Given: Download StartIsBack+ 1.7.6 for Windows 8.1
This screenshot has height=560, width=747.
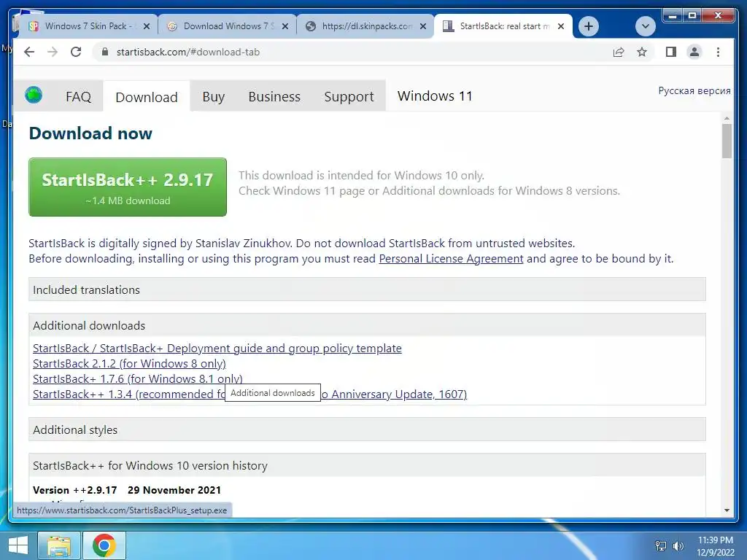Looking at the screenshot, I should pos(138,378).
